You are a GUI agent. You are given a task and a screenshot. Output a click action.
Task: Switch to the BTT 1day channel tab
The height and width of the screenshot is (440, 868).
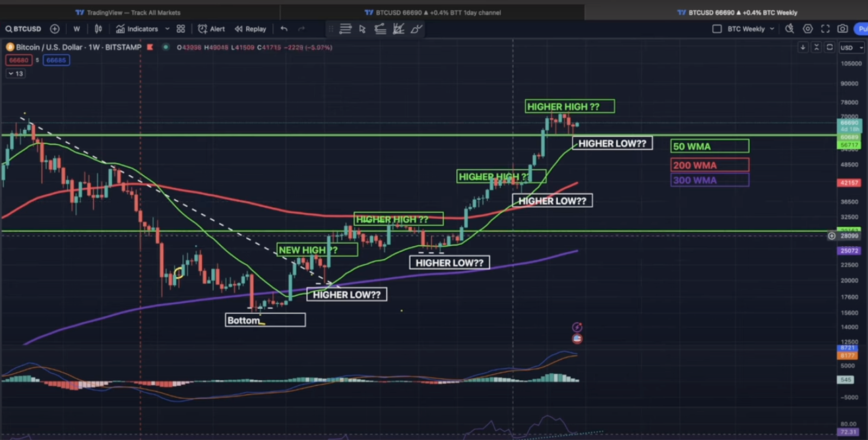click(x=432, y=12)
